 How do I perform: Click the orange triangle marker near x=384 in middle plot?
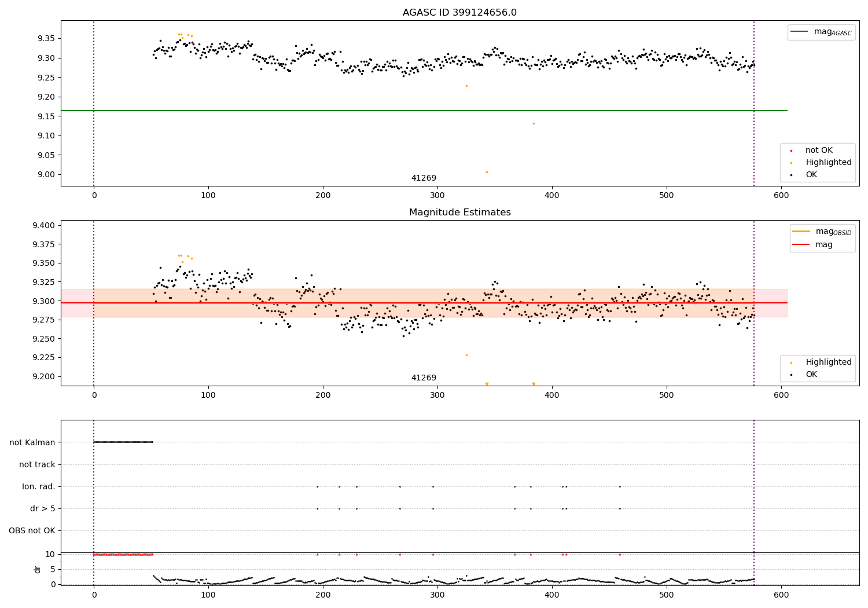(534, 384)
